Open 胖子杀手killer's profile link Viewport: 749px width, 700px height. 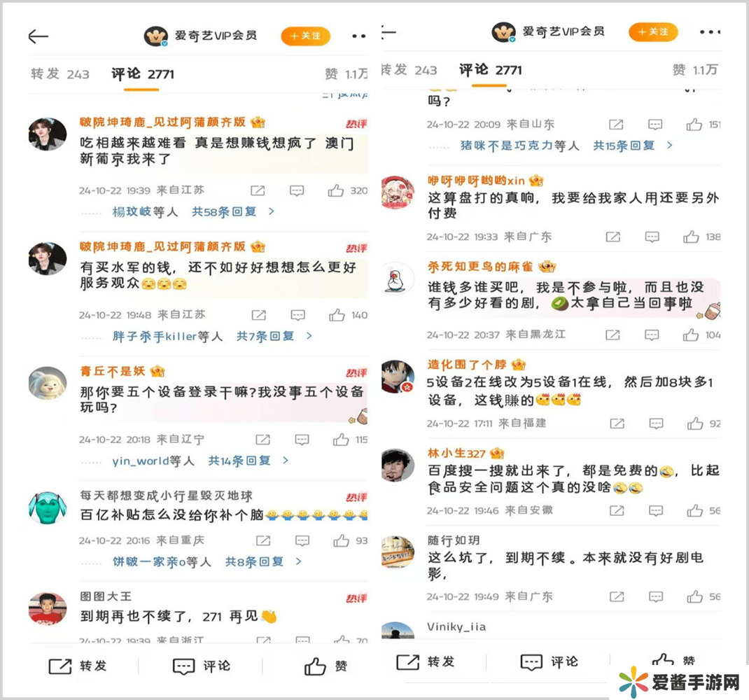click(x=154, y=337)
